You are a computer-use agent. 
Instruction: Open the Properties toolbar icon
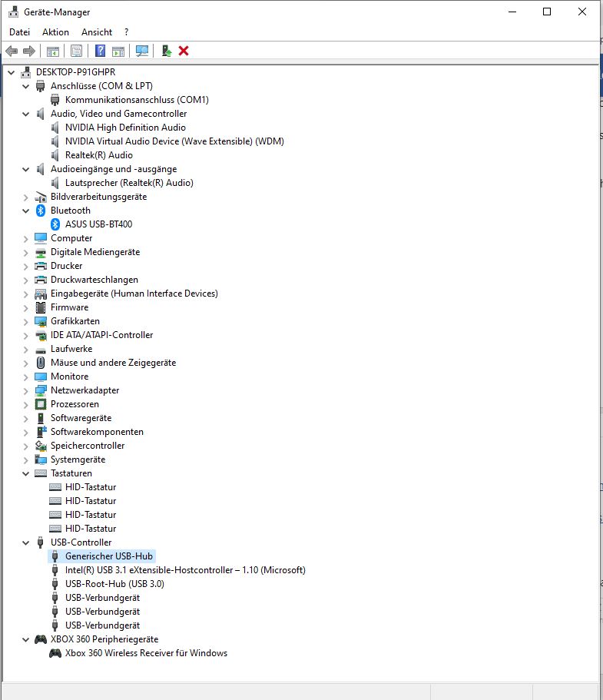coord(76,51)
